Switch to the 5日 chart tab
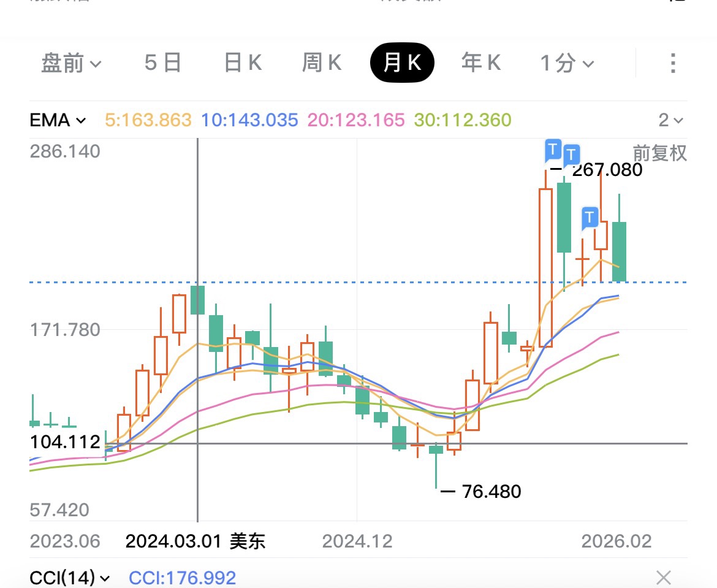The height and width of the screenshot is (588, 717). point(163,63)
